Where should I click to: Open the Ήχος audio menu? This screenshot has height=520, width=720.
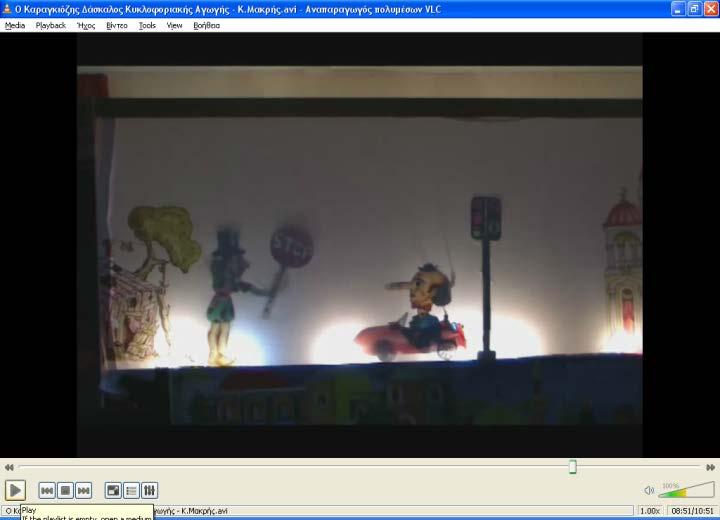[86, 26]
